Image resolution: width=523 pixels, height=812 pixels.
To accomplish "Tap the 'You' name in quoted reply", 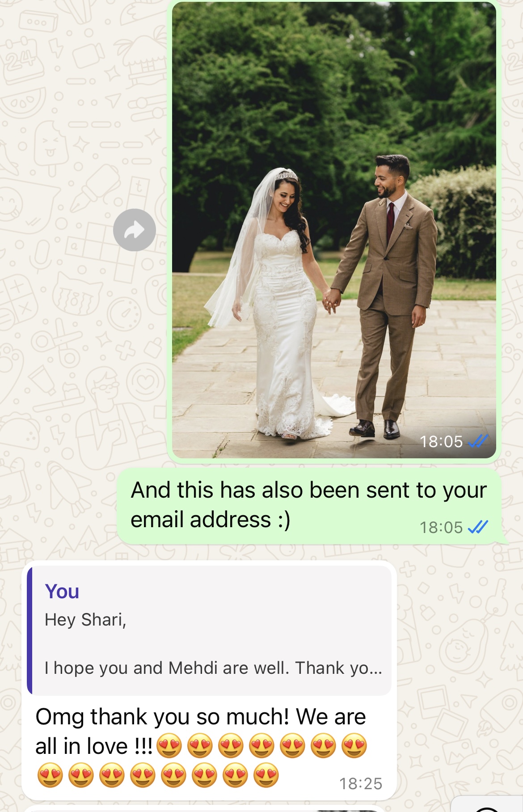I will coord(62,592).
